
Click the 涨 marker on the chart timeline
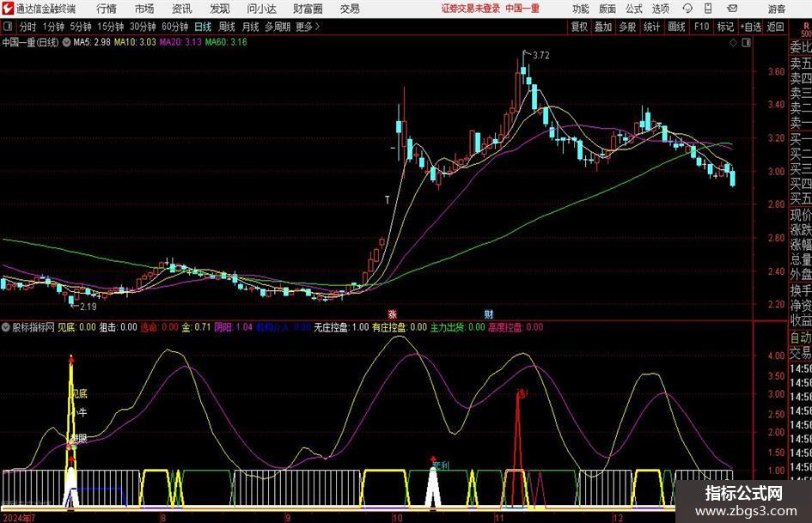392,313
